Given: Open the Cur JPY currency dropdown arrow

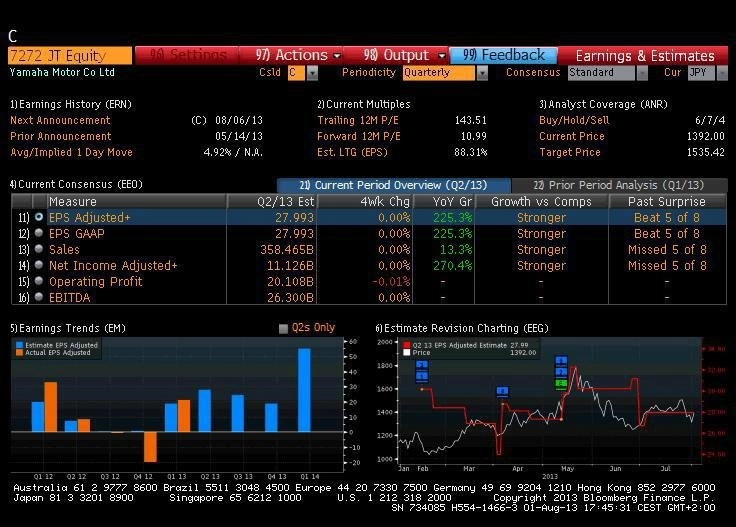Looking at the screenshot, I should click(x=722, y=73).
